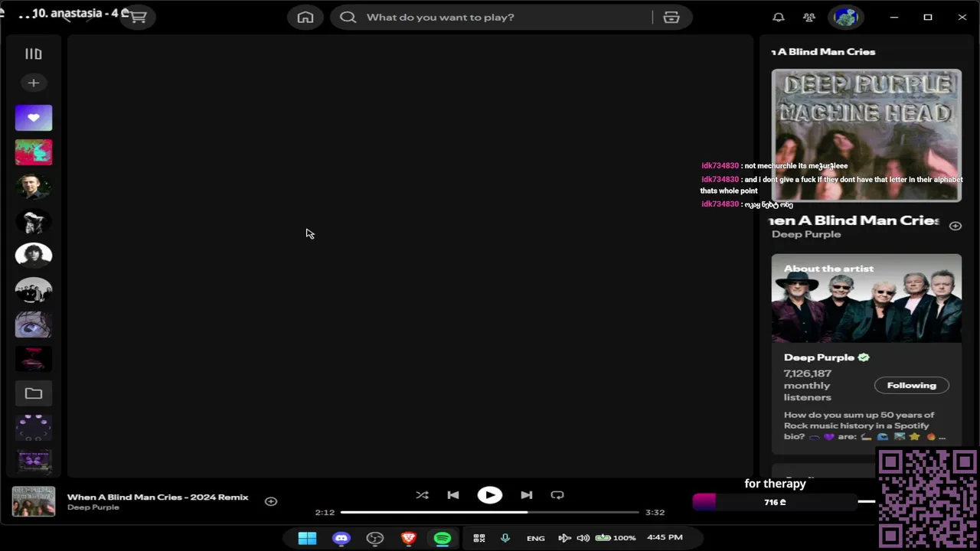980x551 pixels.
Task: Open OBS Studio from the taskbar
Action: pos(375,538)
